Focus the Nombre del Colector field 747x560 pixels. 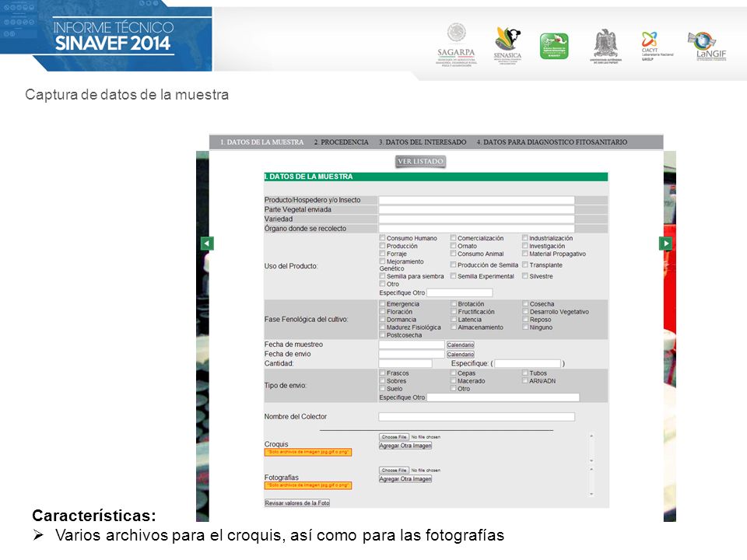click(476, 417)
